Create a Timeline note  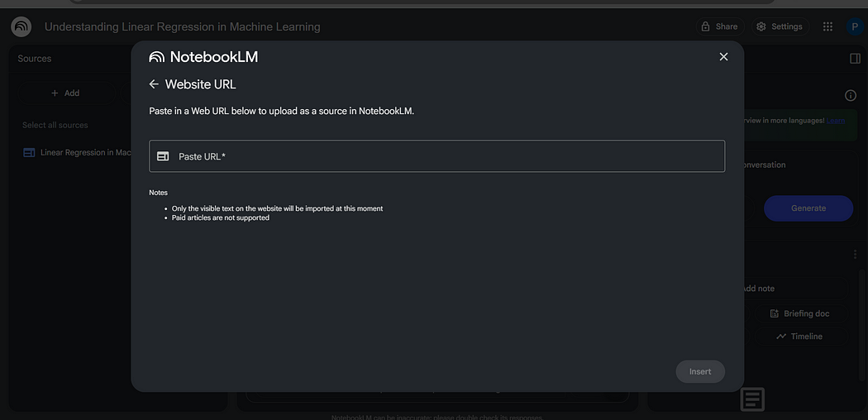coord(799,336)
